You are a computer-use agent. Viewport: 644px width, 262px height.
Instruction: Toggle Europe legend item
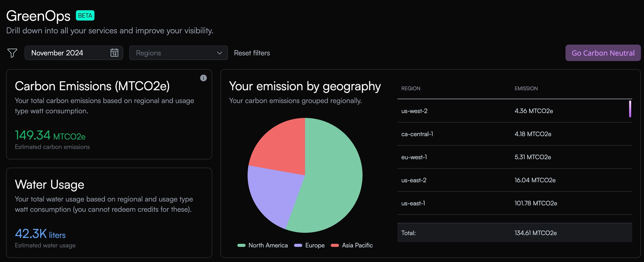310,245
